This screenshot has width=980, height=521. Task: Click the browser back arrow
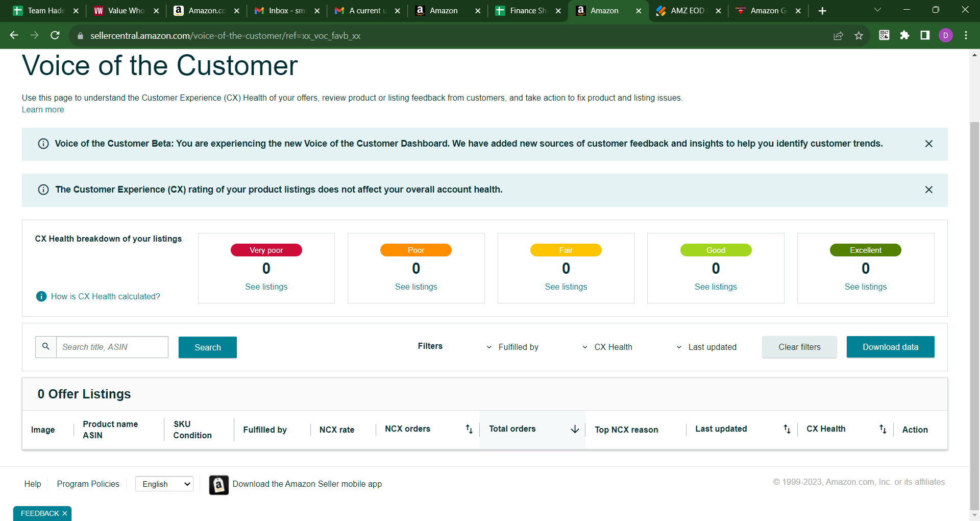point(14,35)
